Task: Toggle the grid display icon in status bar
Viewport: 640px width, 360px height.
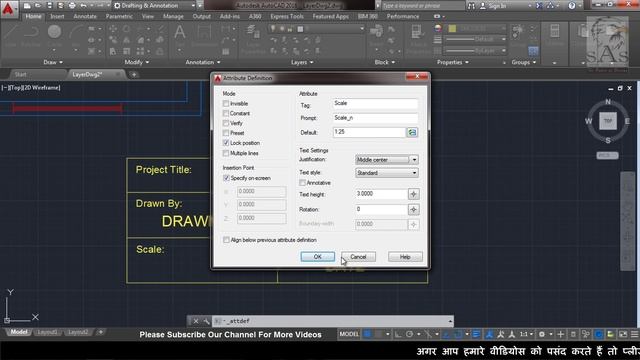Action: [x=367, y=334]
